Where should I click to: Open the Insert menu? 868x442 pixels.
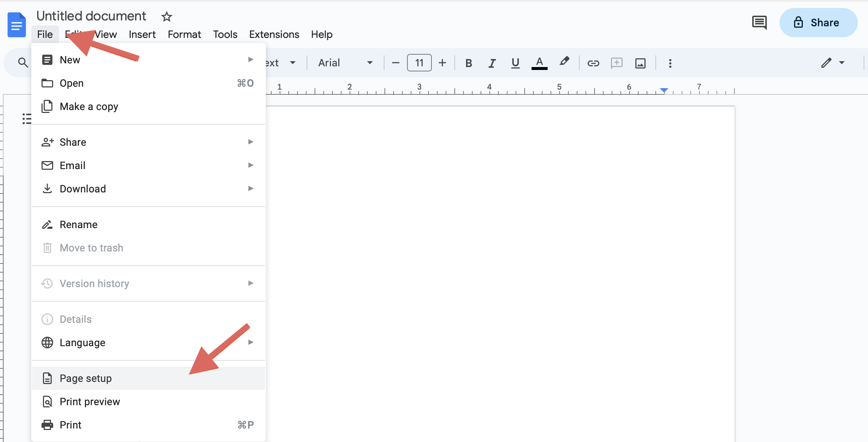[x=142, y=34]
